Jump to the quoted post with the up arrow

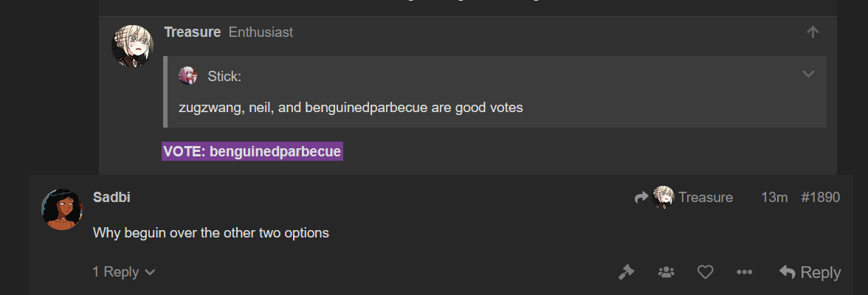point(812,32)
